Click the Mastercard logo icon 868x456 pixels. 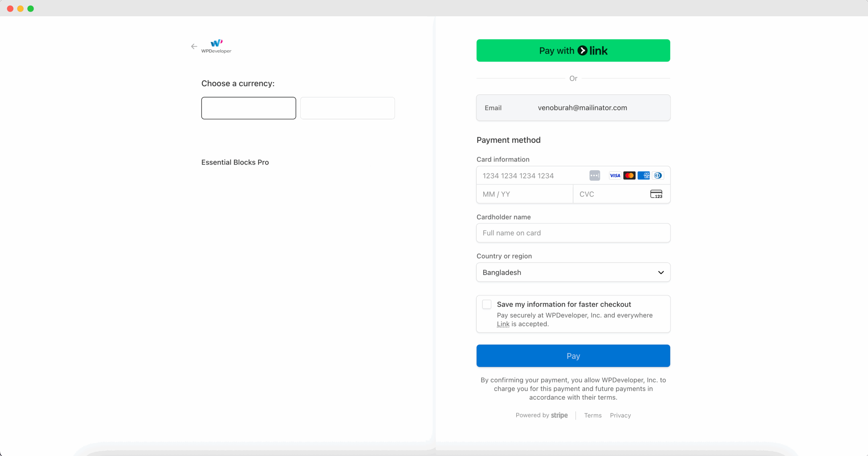630,175
